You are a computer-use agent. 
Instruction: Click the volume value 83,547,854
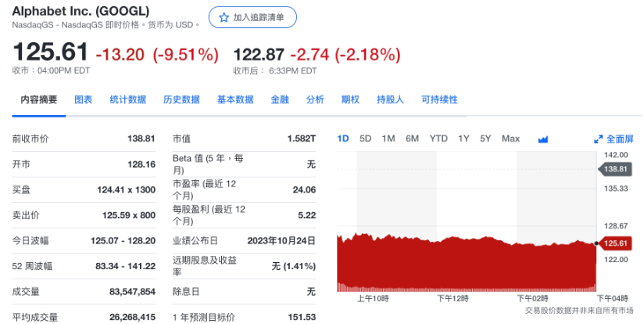[x=132, y=292]
